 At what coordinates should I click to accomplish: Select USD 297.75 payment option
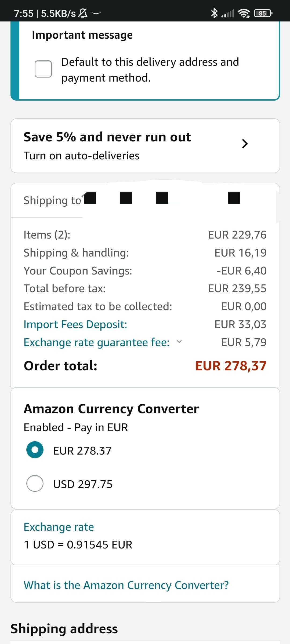[35, 483]
